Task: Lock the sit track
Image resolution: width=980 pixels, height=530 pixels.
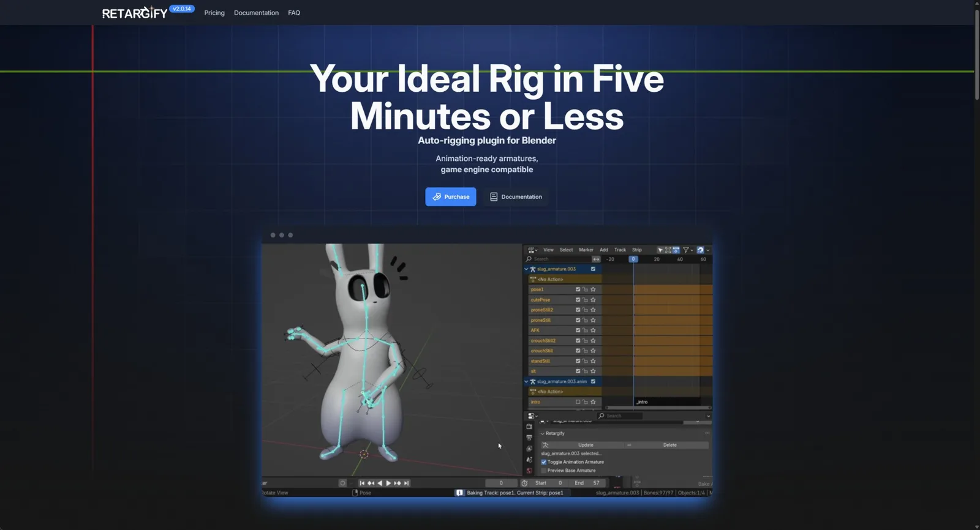Action: pyautogui.click(x=585, y=371)
